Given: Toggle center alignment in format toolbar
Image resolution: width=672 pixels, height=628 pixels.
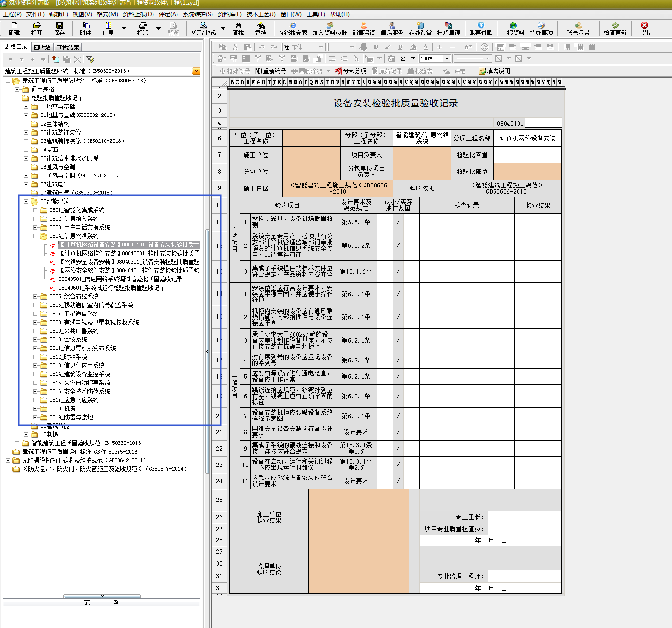Looking at the screenshot, I should tap(525, 47).
